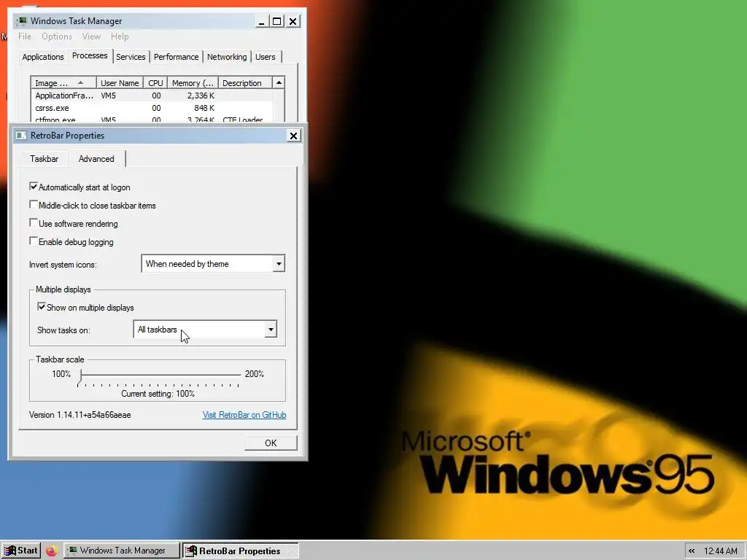Minimize the Windows Task Manager window
The image size is (747, 560).
(x=262, y=21)
